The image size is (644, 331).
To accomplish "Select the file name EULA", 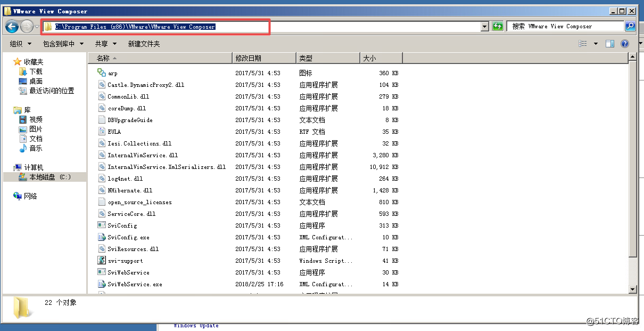I will pos(114,132).
